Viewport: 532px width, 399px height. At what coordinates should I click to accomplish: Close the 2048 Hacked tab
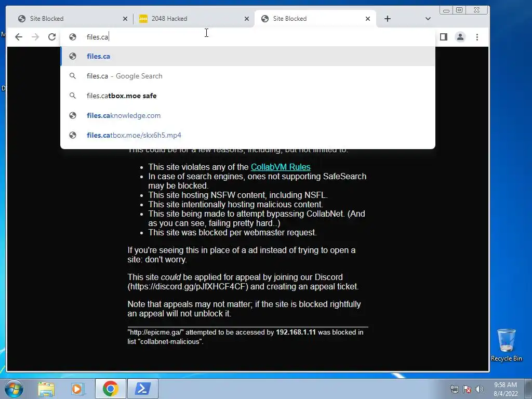(247, 19)
